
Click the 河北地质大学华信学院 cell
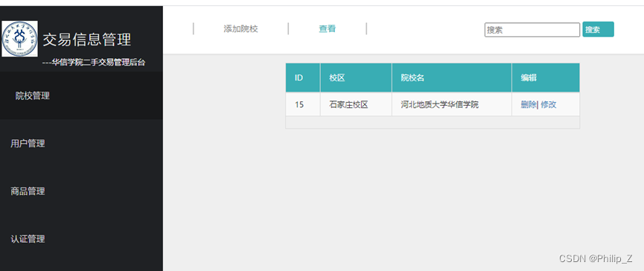point(452,104)
